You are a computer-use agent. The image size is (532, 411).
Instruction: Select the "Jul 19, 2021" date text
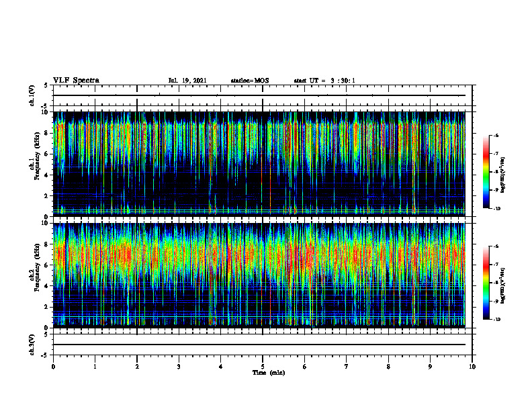point(187,81)
